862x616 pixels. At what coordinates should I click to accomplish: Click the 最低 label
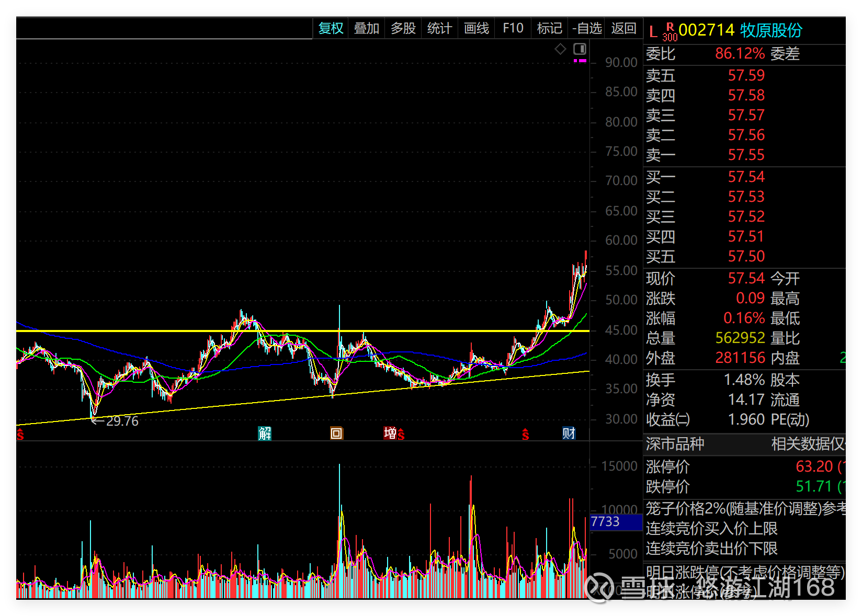785,318
